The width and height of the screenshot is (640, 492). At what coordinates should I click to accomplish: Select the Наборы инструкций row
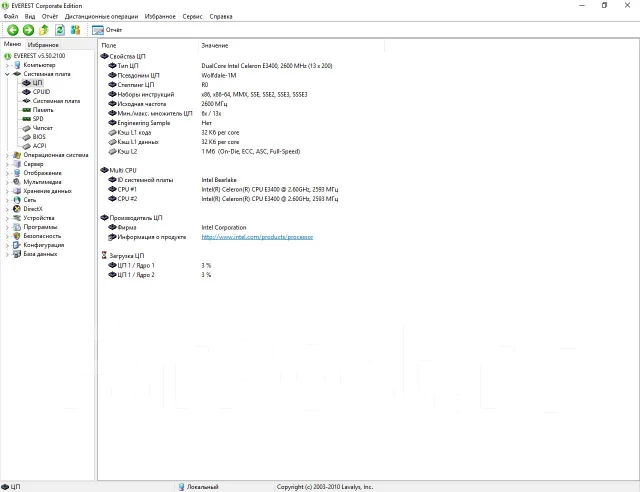click(x=208, y=95)
